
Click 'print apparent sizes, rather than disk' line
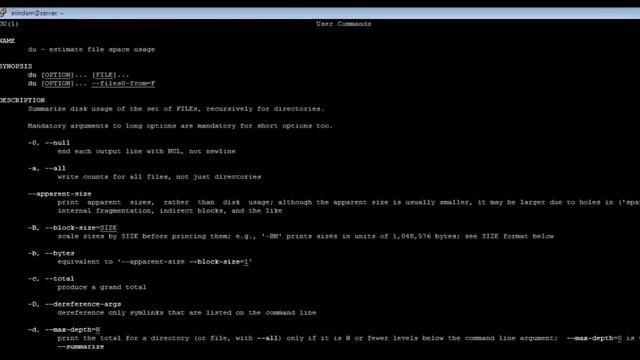click(x=349, y=202)
